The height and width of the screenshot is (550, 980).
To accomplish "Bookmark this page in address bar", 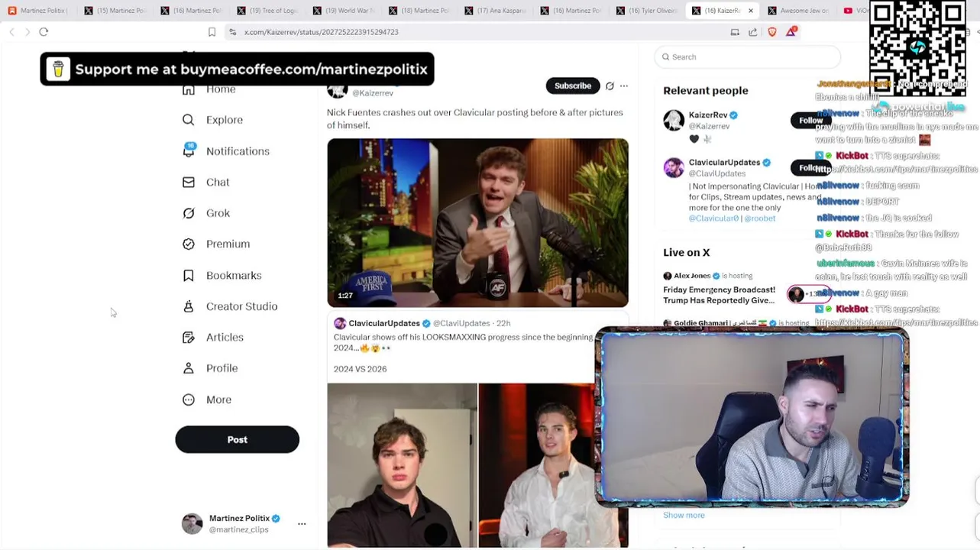I will (x=212, y=32).
